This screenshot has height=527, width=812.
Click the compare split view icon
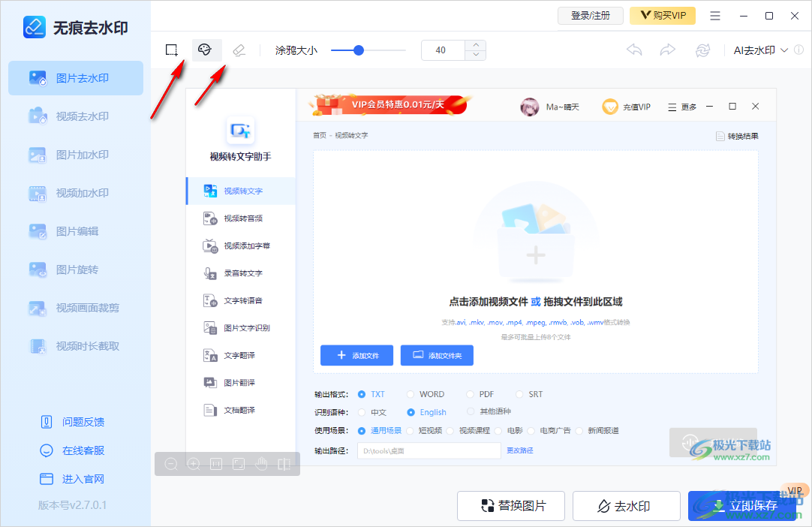[284, 464]
